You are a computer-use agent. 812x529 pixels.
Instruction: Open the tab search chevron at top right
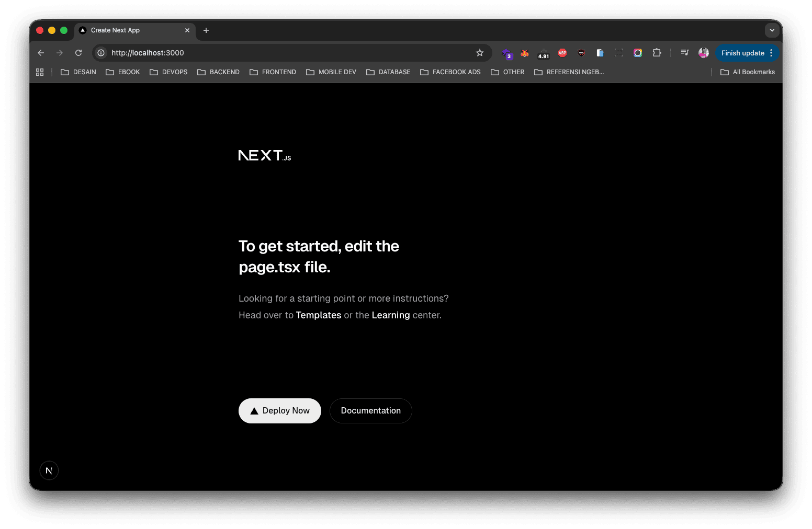tap(772, 30)
